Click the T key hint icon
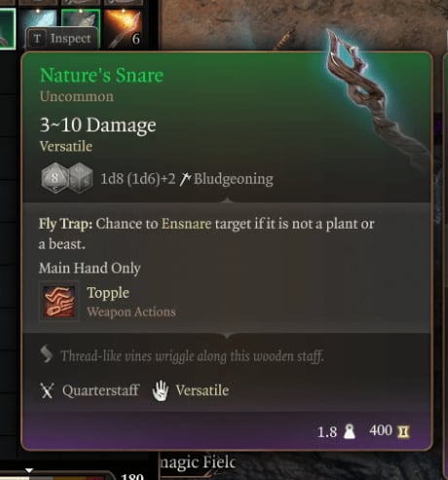The image size is (448, 480). [x=37, y=39]
